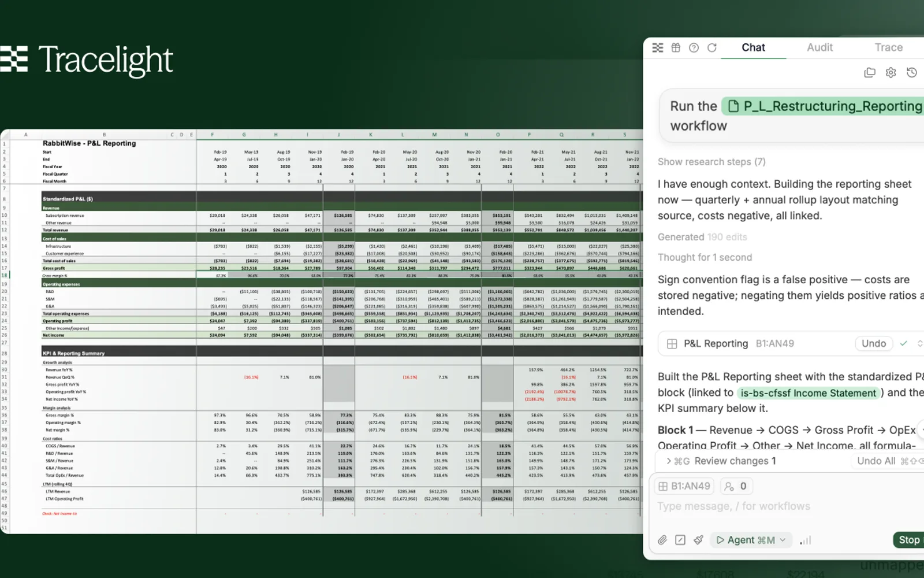Switch to the Chat tab
The image size is (924, 578).
tap(753, 47)
